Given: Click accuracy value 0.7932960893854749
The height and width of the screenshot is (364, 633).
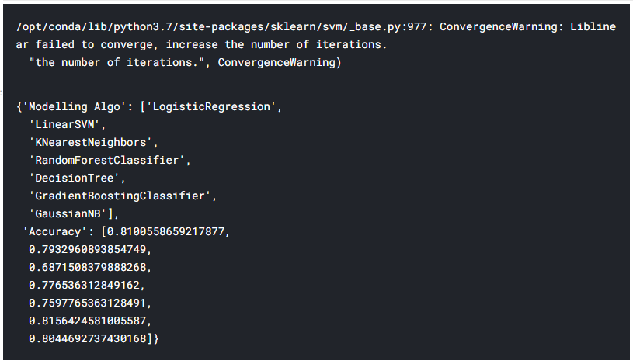Looking at the screenshot, I should coord(87,249).
